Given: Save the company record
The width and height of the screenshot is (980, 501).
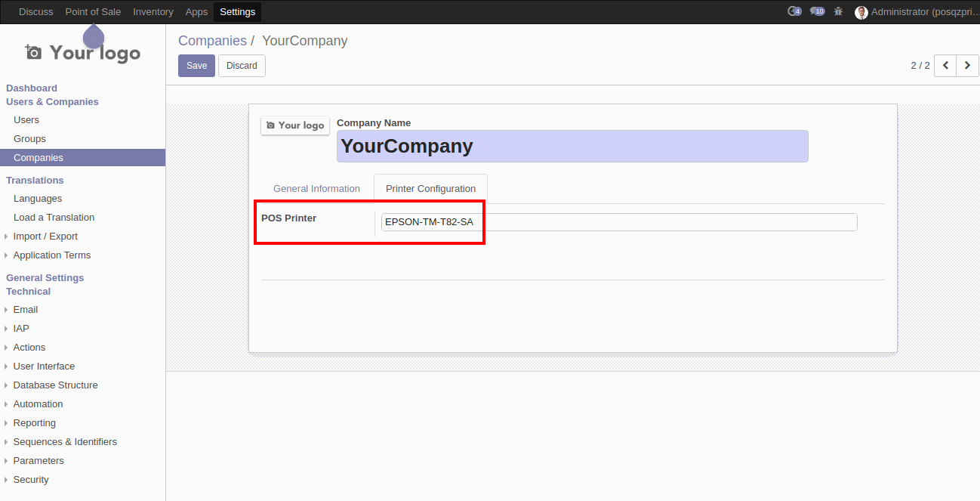Looking at the screenshot, I should pos(196,66).
